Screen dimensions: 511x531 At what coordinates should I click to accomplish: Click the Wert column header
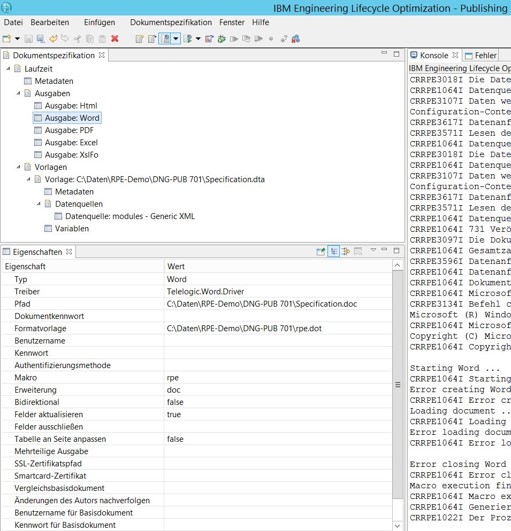278,267
